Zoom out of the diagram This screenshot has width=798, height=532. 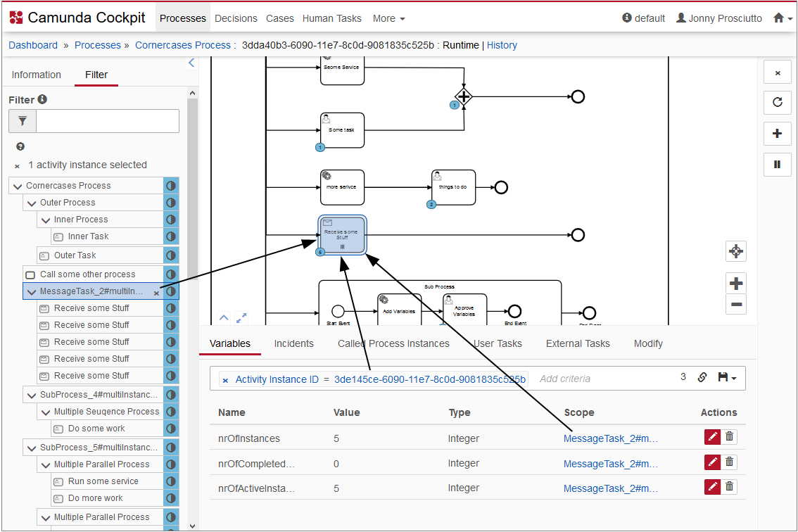[736, 304]
